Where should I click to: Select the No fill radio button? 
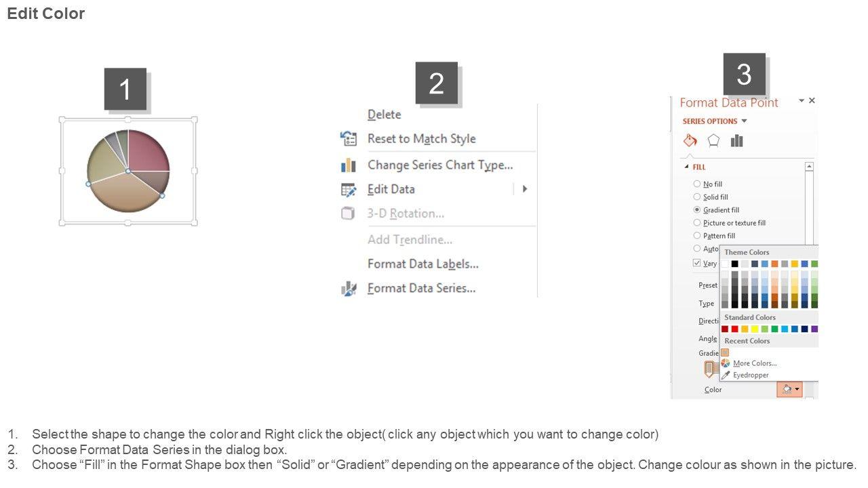[697, 184]
